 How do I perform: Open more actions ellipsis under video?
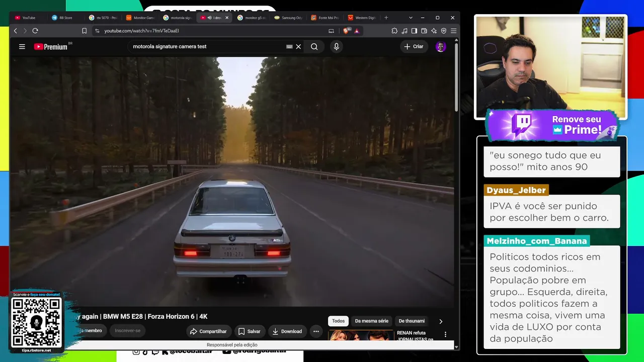pyautogui.click(x=316, y=331)
